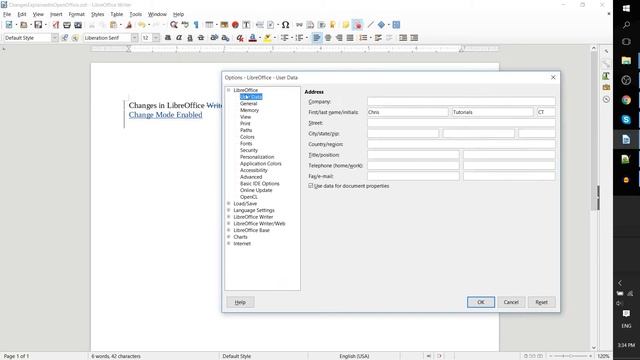The height and width of the screenshot is (360, 640).
Task: Click the Insert Table icon
Action: [209, 25]
